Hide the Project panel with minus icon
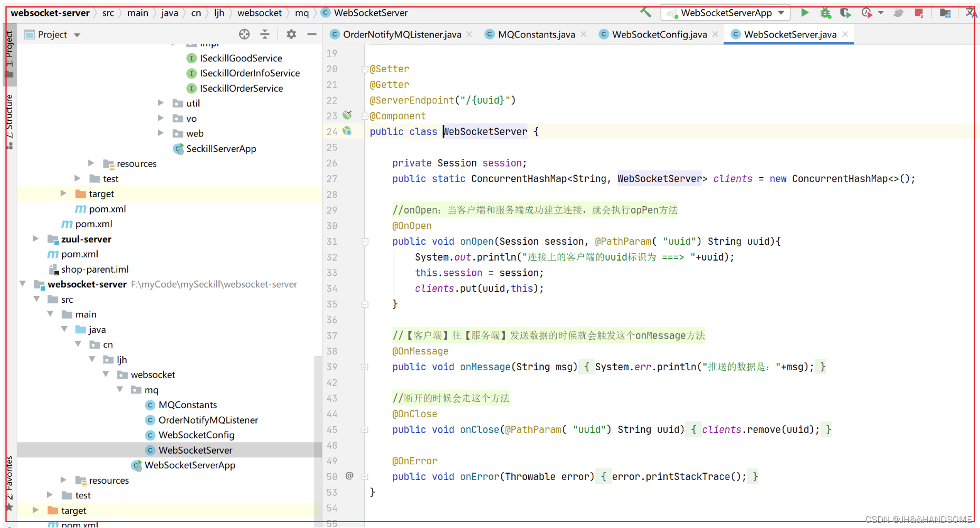 pos(312,34)
